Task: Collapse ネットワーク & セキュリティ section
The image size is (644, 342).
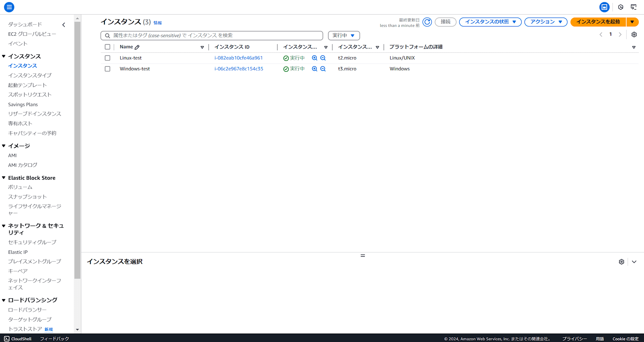Action: coord(4,226)
